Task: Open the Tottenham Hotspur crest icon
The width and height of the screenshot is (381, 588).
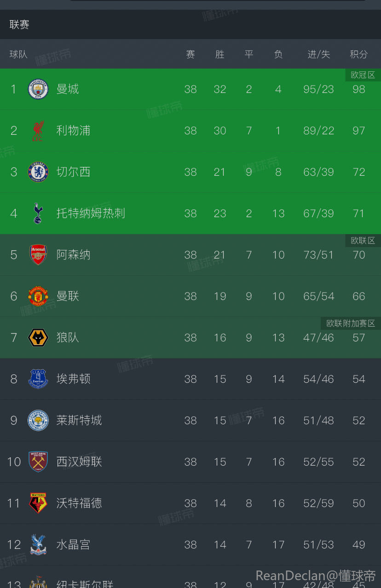Action: tap(38, 213)
